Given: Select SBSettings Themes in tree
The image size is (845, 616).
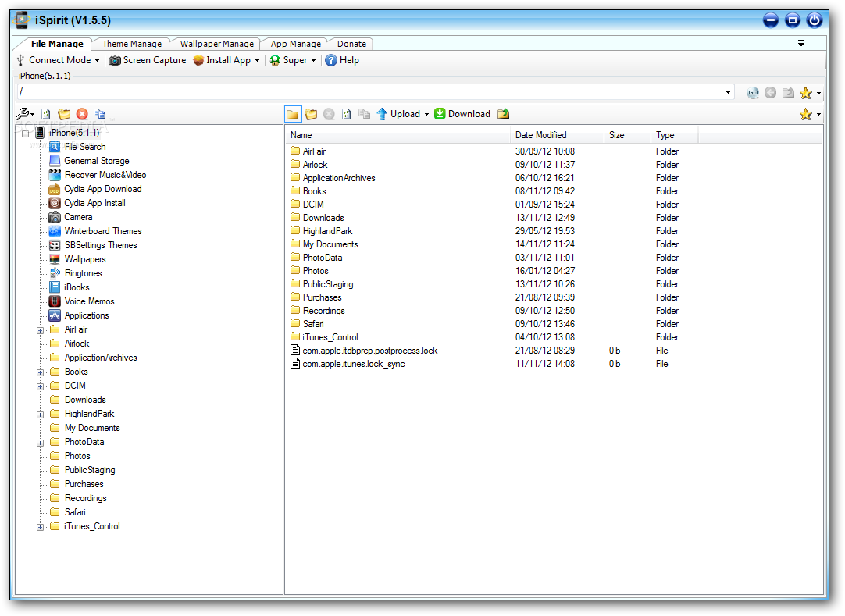Looking at the screenshot, I should tap(100, 244).
